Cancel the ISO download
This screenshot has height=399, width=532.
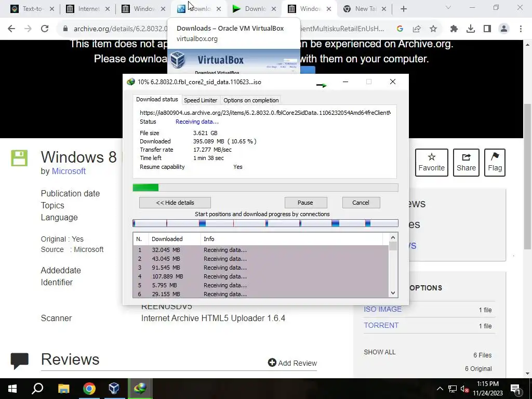pos(361,203)
